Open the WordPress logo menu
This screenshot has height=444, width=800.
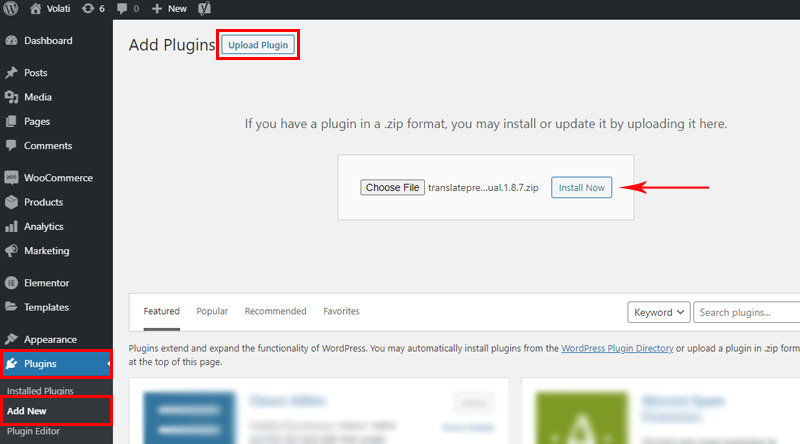tap(11, 8)
